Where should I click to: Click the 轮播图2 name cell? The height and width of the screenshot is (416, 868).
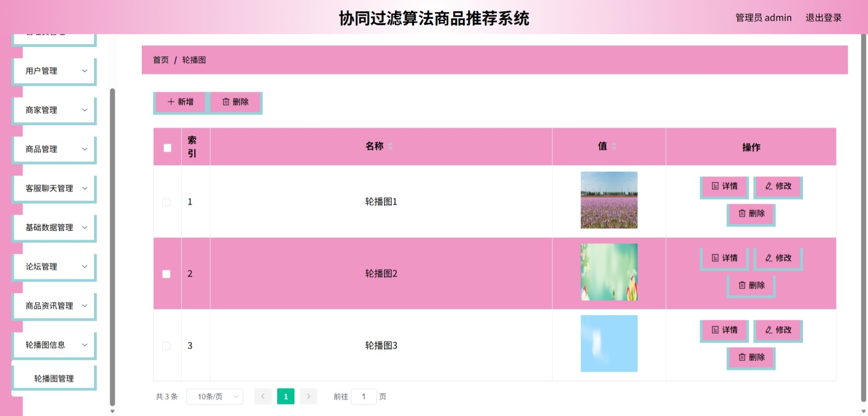(x=381, y=274)
